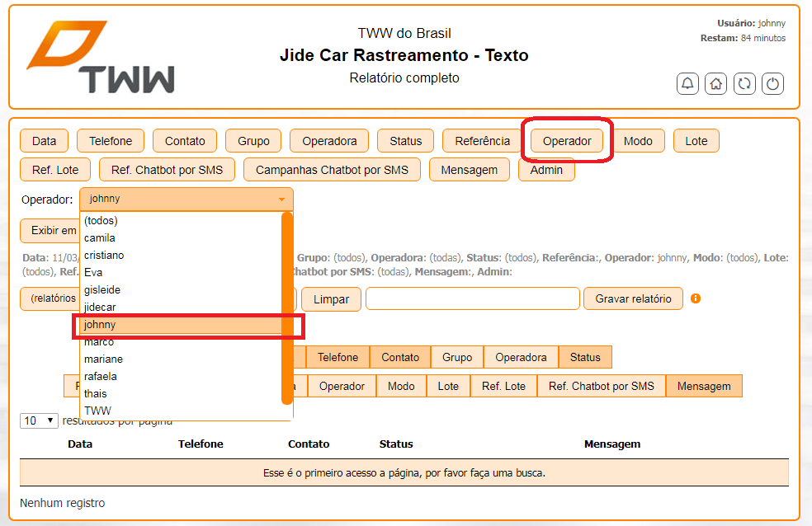Click the TWW logo

click(101, 57)
